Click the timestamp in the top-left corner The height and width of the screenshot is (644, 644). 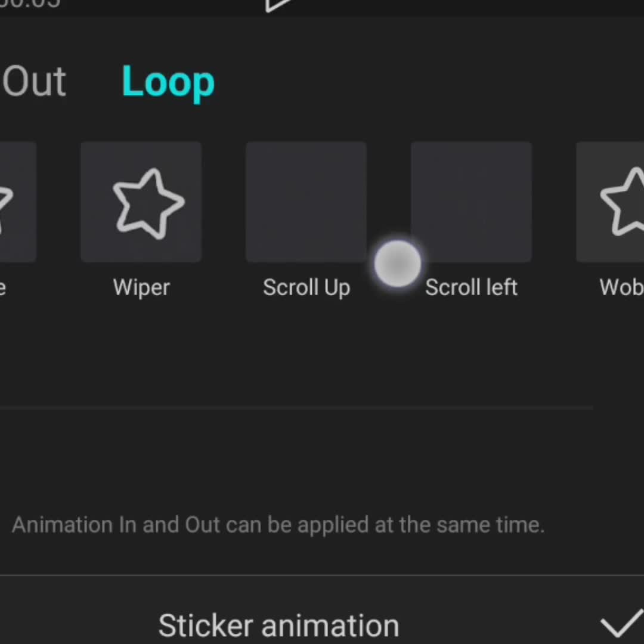coord(30,4)
